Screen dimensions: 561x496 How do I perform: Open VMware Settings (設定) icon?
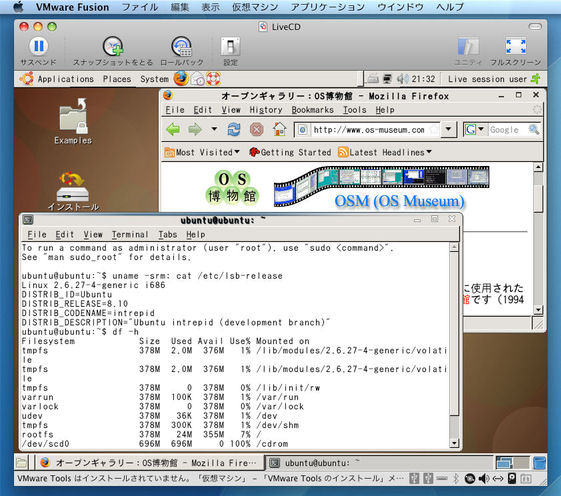tap(230, 47)
